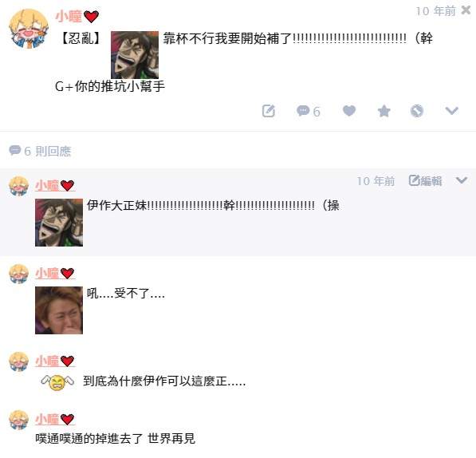Viewport: 476px width, 458px height.
Task: Open dropdown chevron next to 編輯 in first reply
Action: (x=462, y=180)
